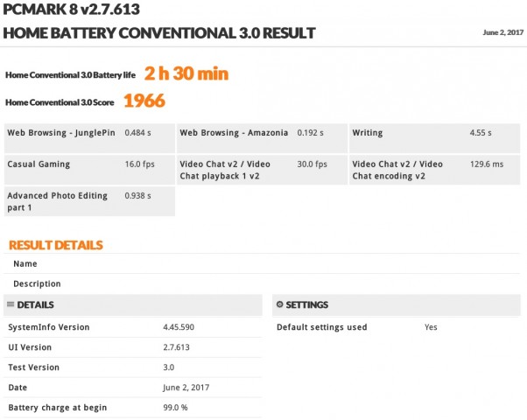Select the Battery charge at begin row
The width and height of the screenshot is (527, 420).
point(131,408)
